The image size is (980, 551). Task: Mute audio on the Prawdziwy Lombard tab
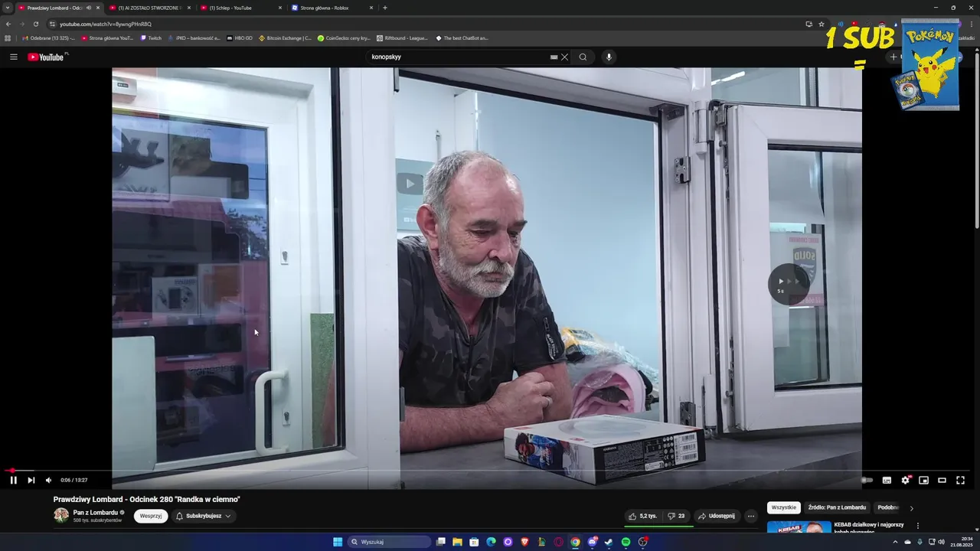pos(89,8)
